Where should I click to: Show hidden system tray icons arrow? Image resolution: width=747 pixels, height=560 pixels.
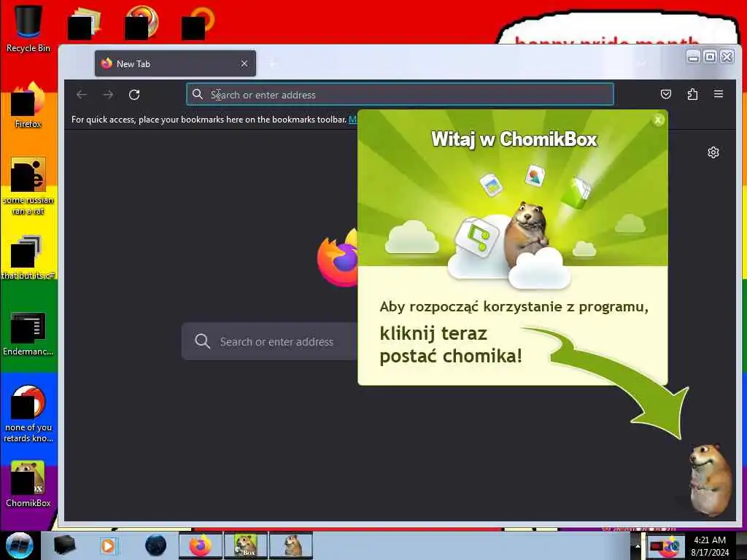[638, 546]
